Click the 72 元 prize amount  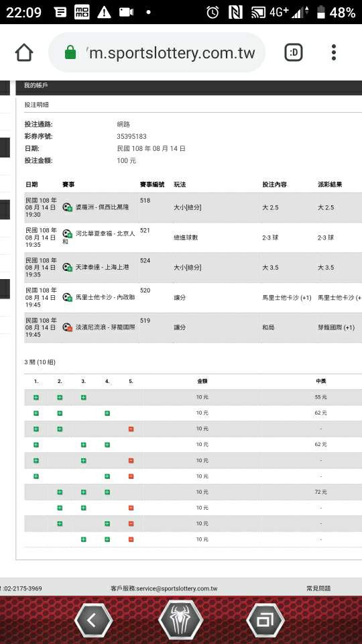pyautogui.click(x=320, y=492)
